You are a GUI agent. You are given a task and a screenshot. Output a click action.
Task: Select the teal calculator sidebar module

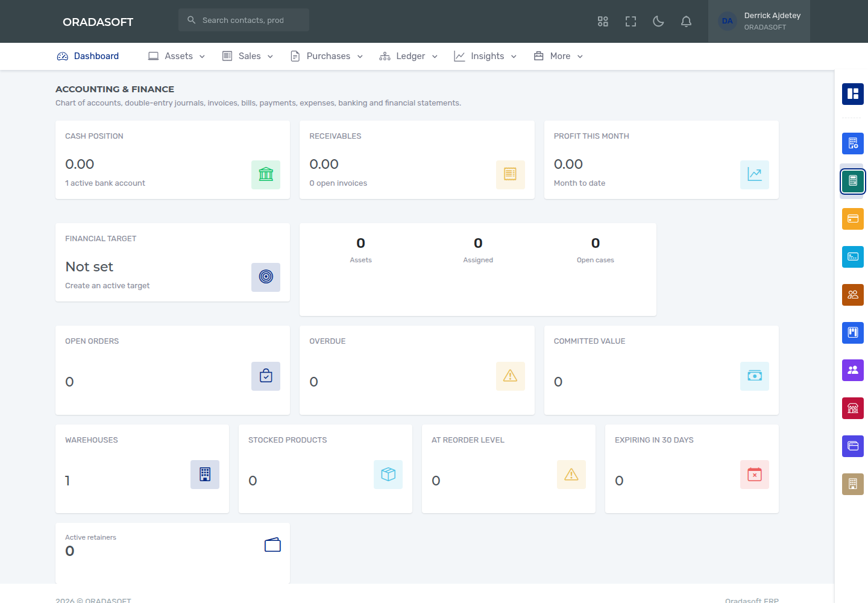coord(853,181)
